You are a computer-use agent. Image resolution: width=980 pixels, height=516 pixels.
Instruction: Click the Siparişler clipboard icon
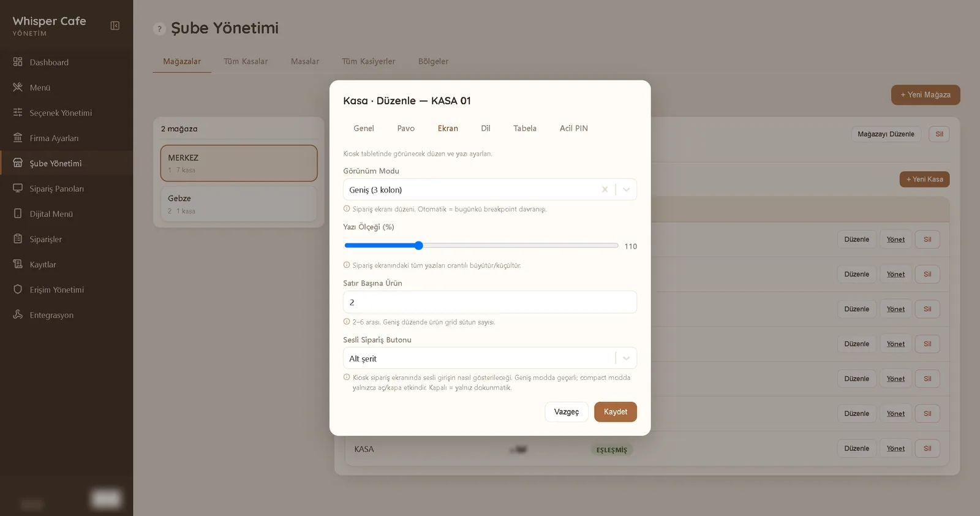(18, 239)
